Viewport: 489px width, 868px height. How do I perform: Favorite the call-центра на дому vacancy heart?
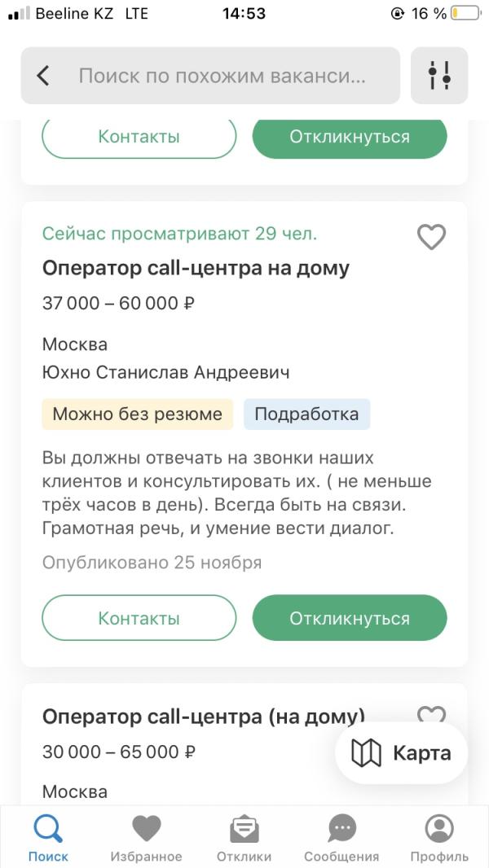431,236
